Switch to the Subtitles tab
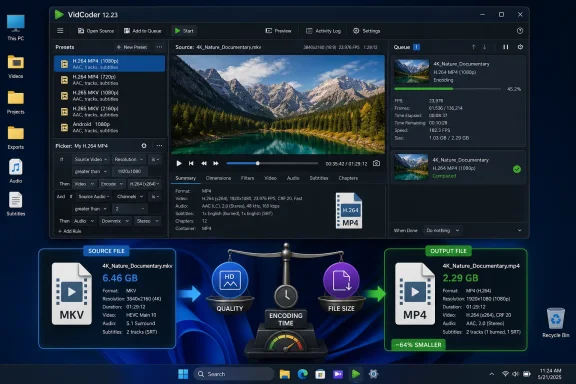The width and height of the screenshot is (576, 384). tap(318, 178)
